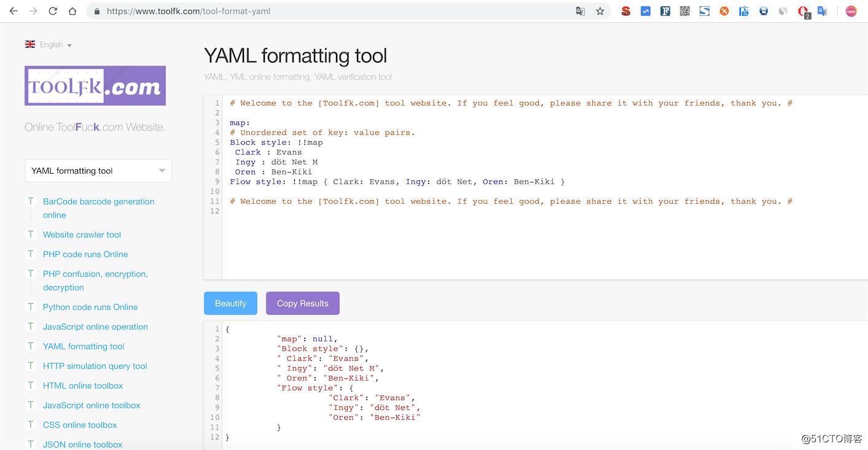This screenshot has height=450, width=868.
Task: Open HTTP simulation query tool
Action: [95, 366]
